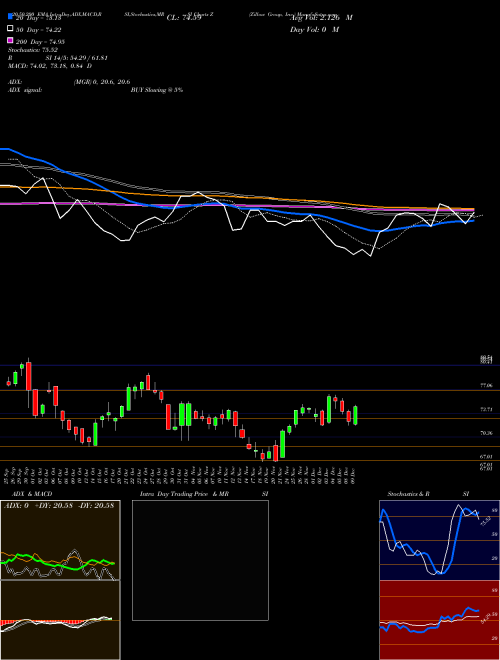Image resolution: width=500 pixels, height=660 pixels.
Task: Click the 'BUY Slowing @ 5%' signal text
Action: coord(157,90)
